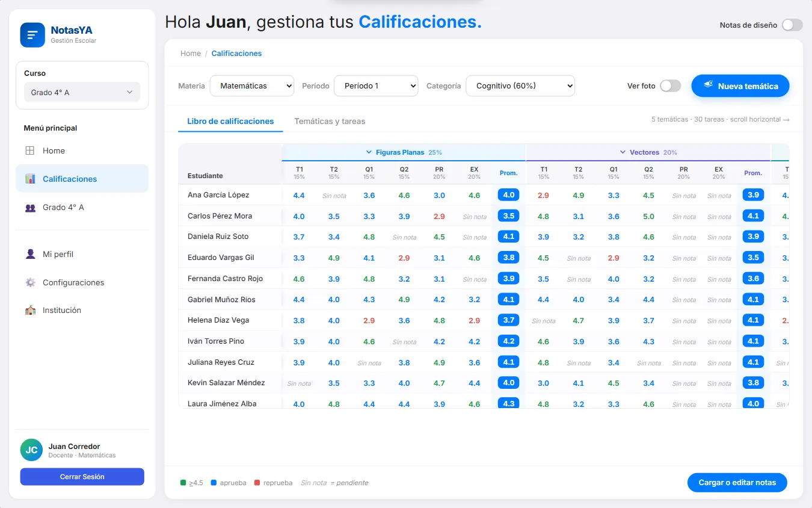Open the Categoría Cognitivo (60%) dropdown
This screenshot has width=812, height=508.
coord(520,85)
